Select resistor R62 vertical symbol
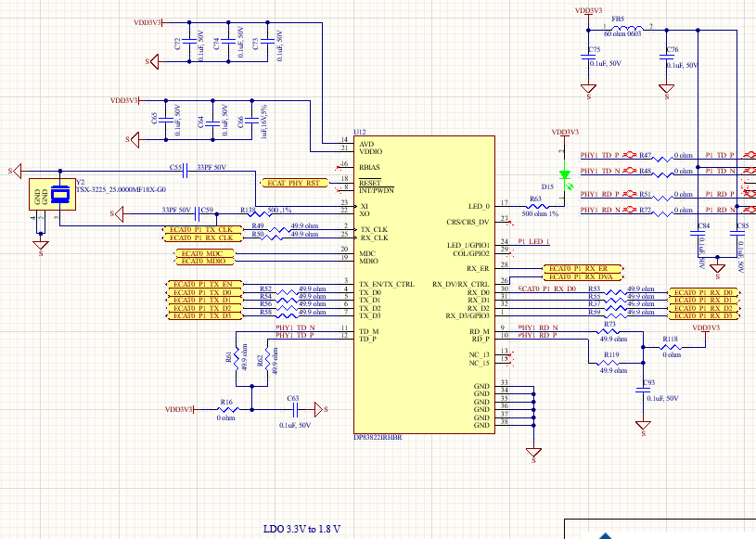 (x=267, y=359)
